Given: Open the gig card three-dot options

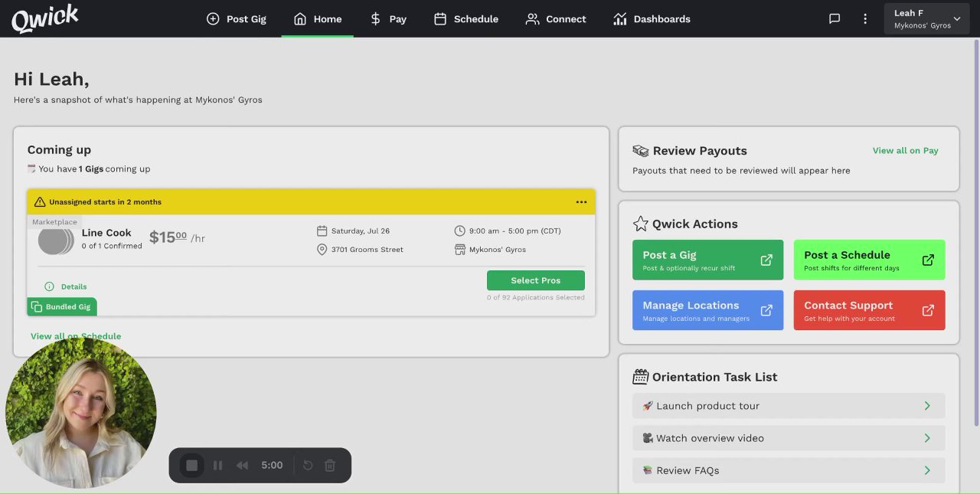Looking at the screenshot, I should pos(581,202).
